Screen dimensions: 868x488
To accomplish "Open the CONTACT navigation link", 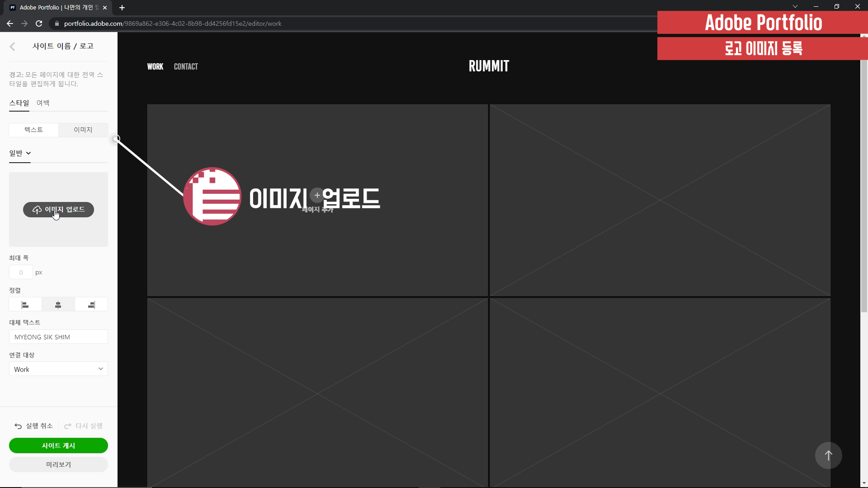I will pyautogui.click(x=186, y=66).
